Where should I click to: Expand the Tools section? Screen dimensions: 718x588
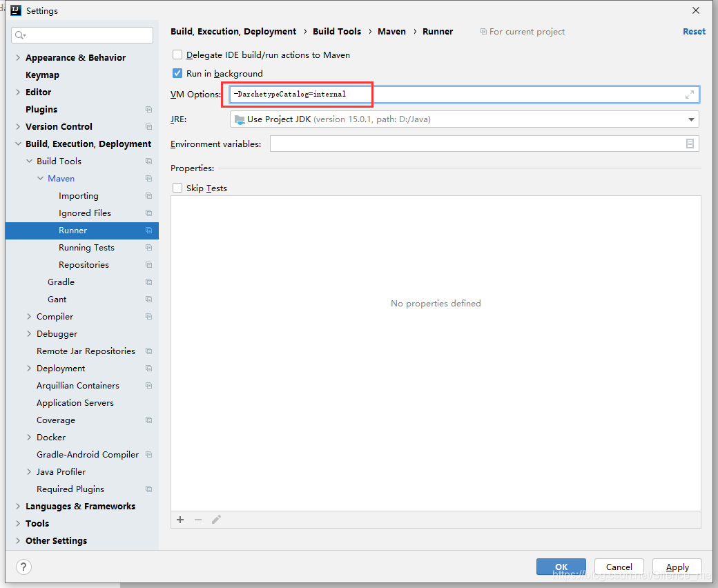(x=18, y=524)
